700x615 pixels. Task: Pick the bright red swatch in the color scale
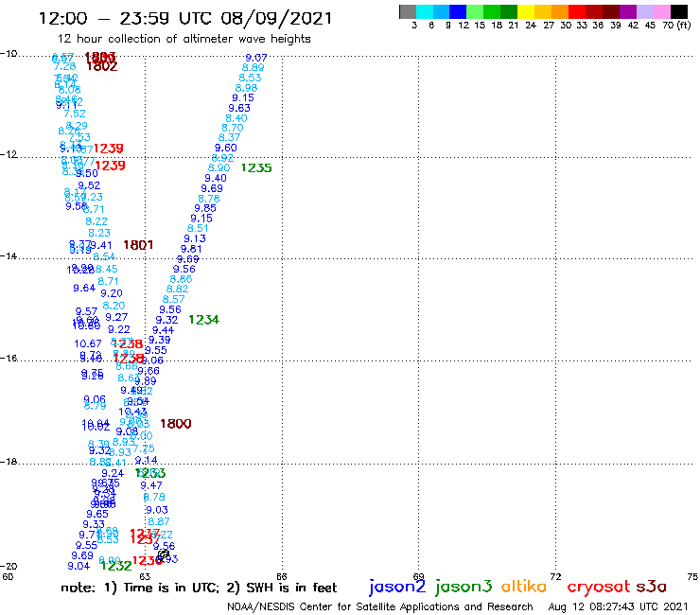(577, 12)
